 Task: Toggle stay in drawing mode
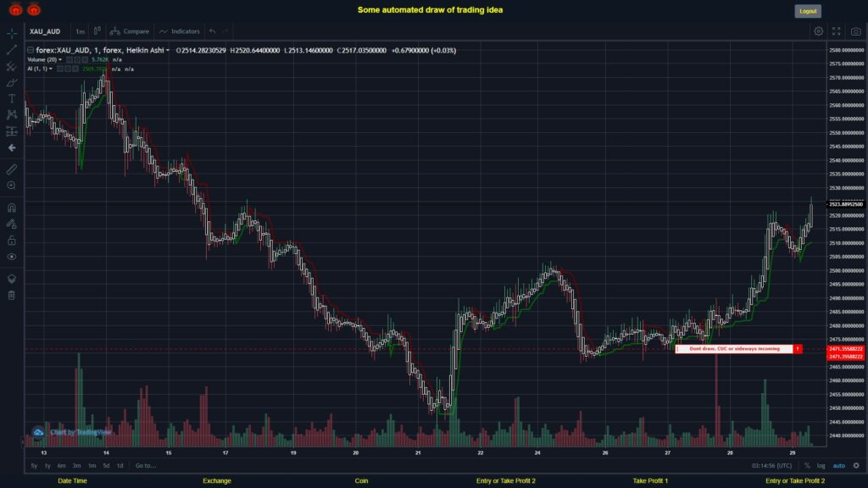pos(12,224)
